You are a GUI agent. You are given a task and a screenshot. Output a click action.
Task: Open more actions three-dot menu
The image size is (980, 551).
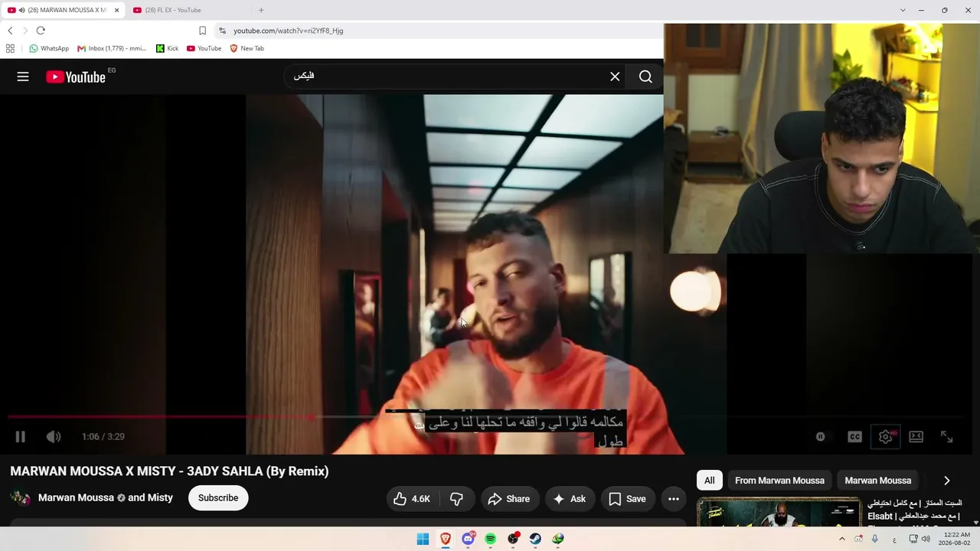(x=674, y=499)
